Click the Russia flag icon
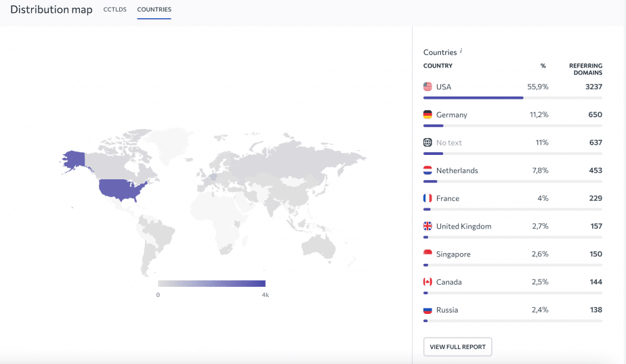 click(427, 310)
